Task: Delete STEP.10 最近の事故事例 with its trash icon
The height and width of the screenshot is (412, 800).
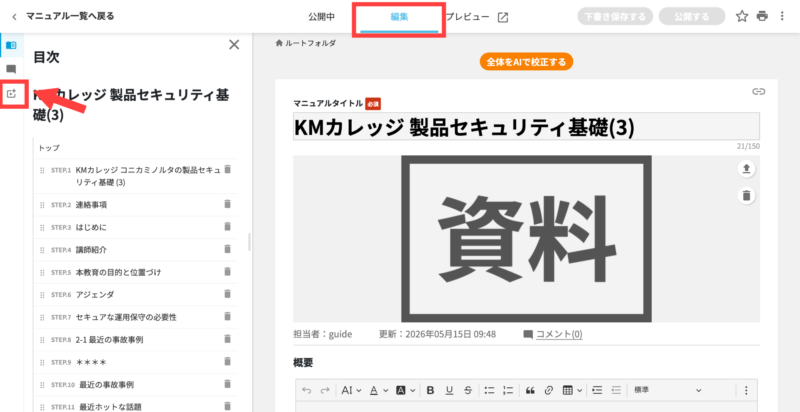Action: click(x=228, y=384)
